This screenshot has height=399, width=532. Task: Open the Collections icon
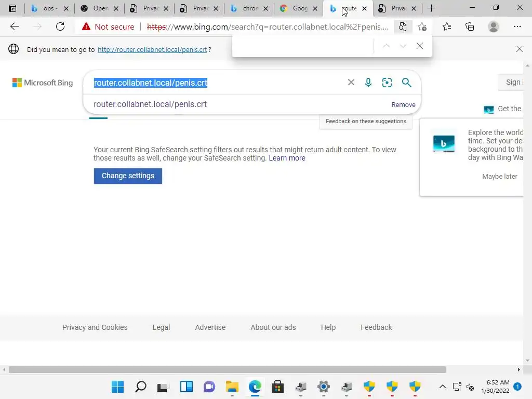[x=470, y=26]
